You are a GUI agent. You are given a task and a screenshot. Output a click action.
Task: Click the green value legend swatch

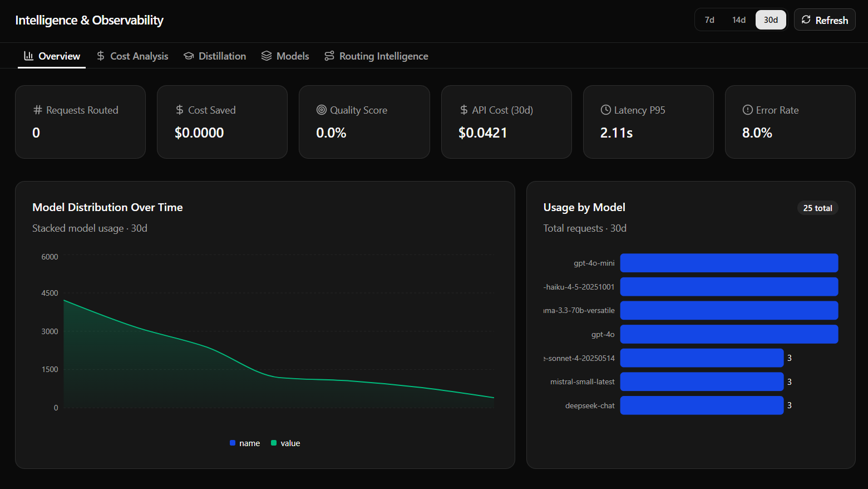274,443
